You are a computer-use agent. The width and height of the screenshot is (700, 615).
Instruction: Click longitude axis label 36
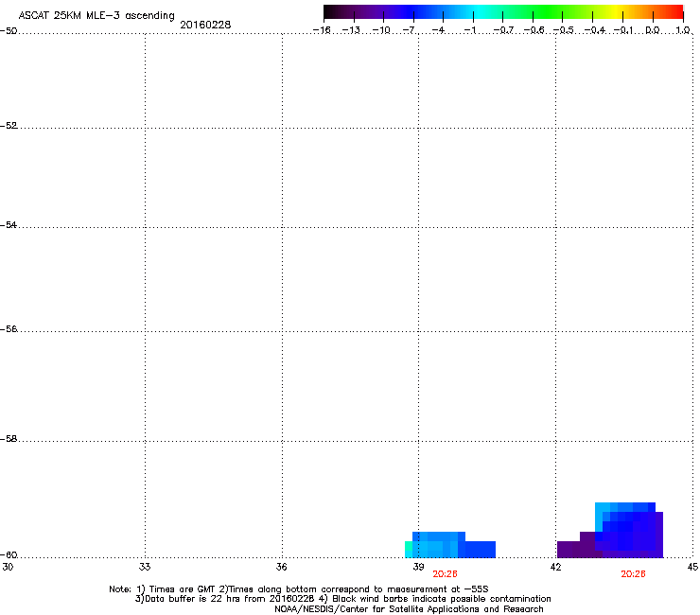pyautogui.click(x=282, y=567)
